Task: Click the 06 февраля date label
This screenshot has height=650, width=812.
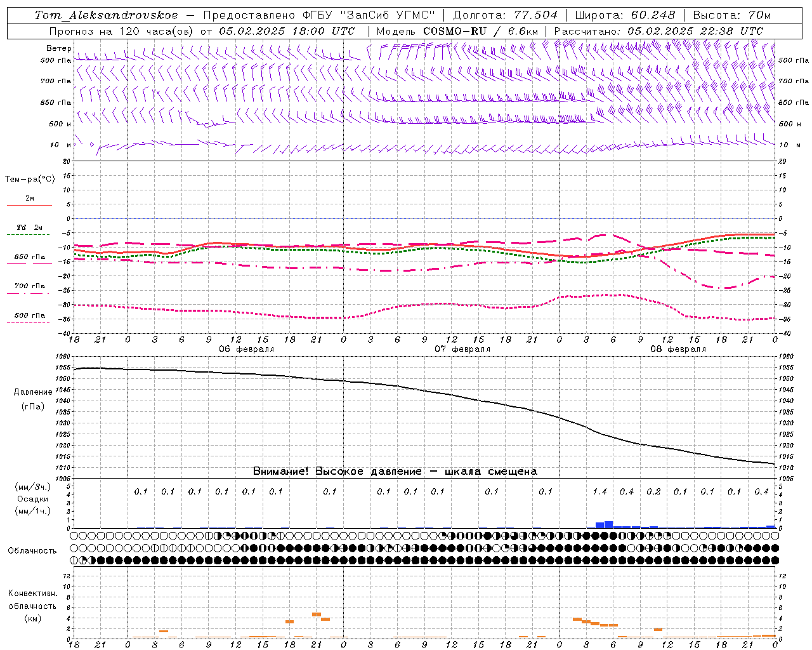Action: pyautogui.click(x=247, y=349)
